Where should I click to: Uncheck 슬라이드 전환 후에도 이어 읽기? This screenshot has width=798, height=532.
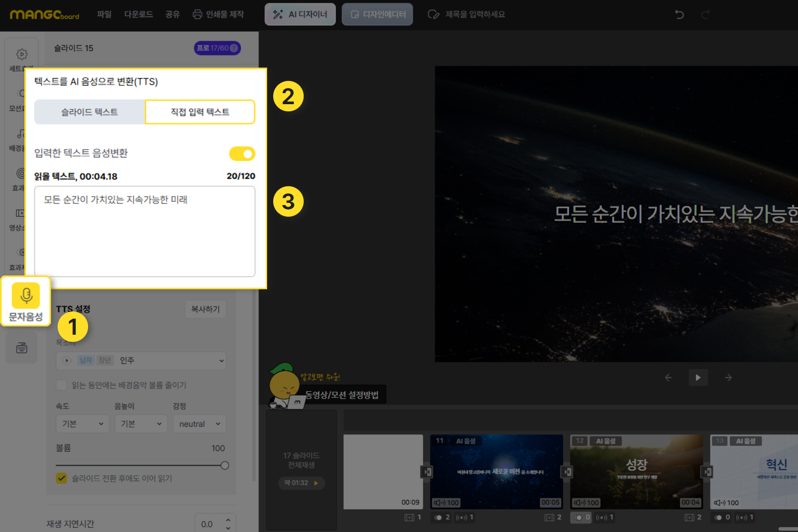62,478
